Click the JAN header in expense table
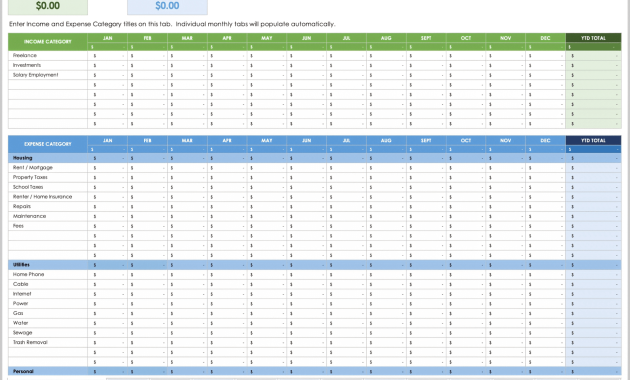630x380 pixels. pos(108,141)
